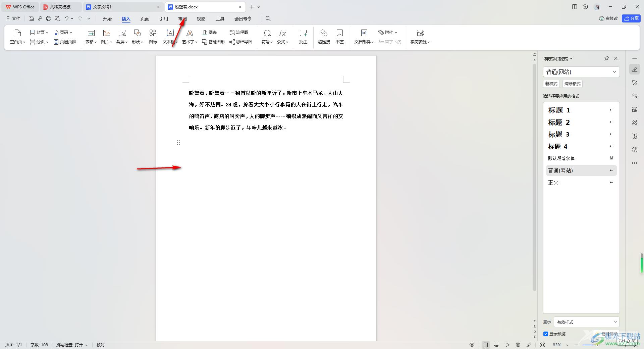
Task: Switch to the 文字文稿1 document tab
Action: tap(123, 7)
